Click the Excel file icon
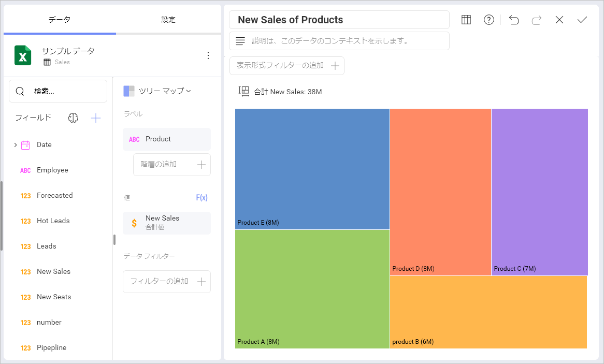 point(23,55)
